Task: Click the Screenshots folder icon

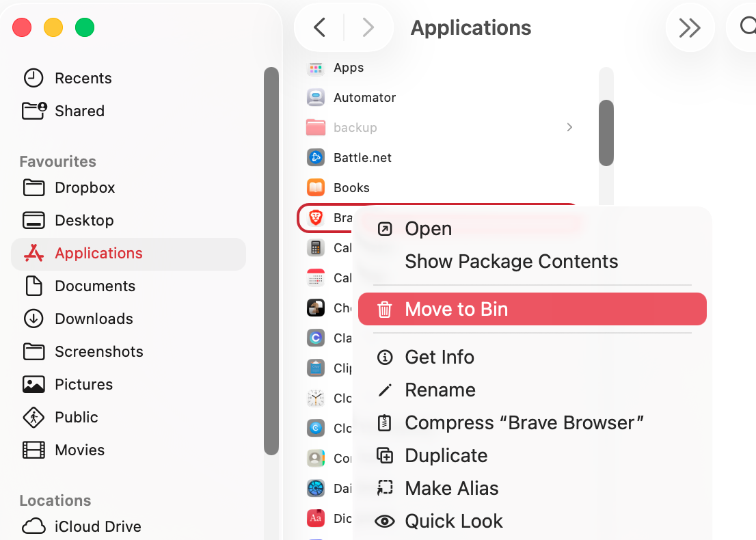Action: pyautogui.click(x=33, y=351)
